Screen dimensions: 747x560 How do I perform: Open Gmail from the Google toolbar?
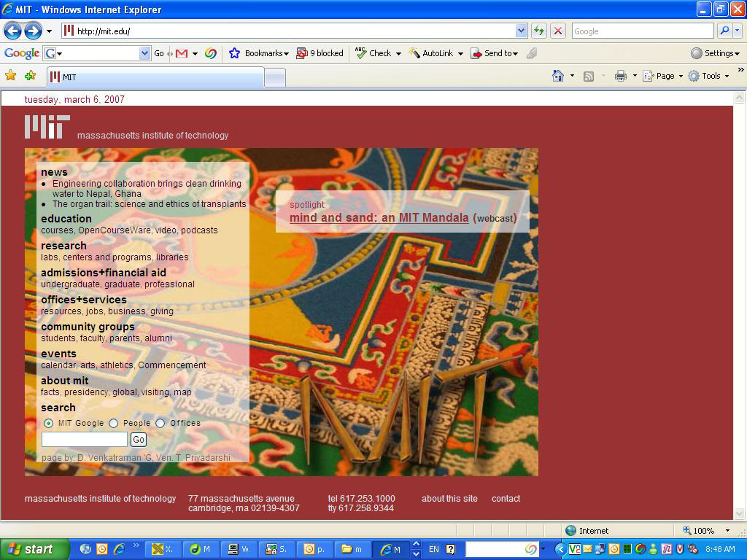(x=182, y=53)
